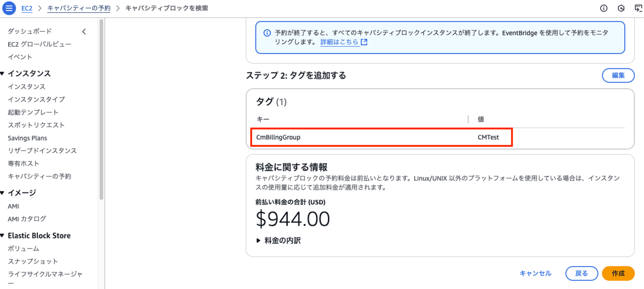This screenshot has height=289, width=644.
Task: Collapse the インスタンス sidebar section
Action: (x=2, y=74)
